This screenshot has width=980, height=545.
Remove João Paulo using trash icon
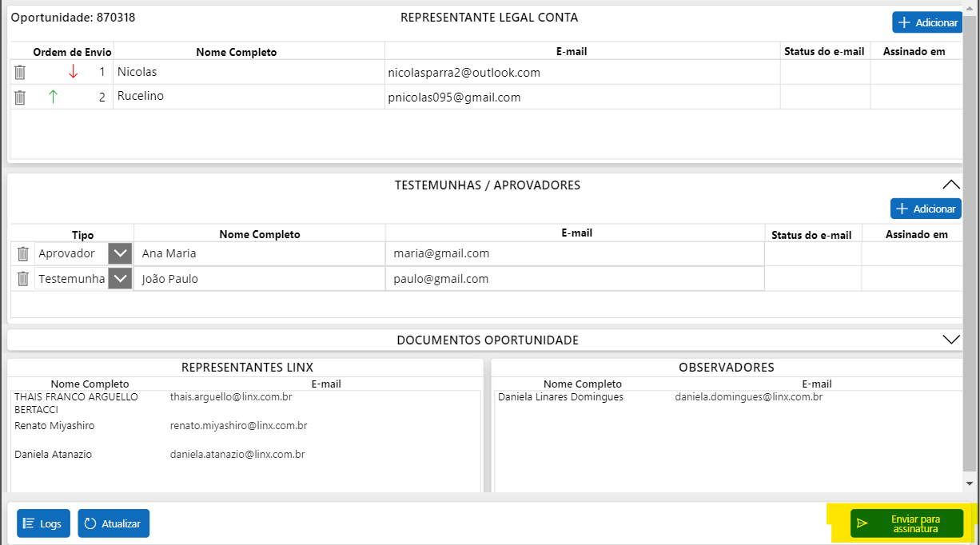click(23, 279)
